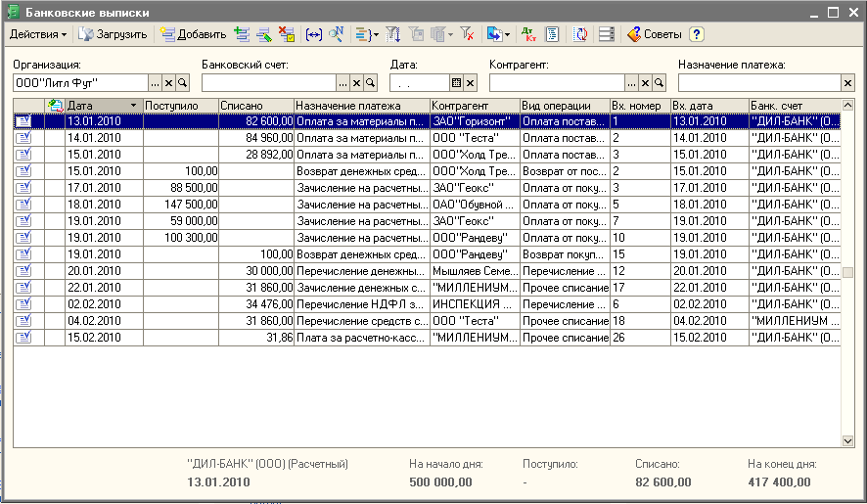
Task: Clear the Назначение платежа filter field
Action: tap(847, 83)
